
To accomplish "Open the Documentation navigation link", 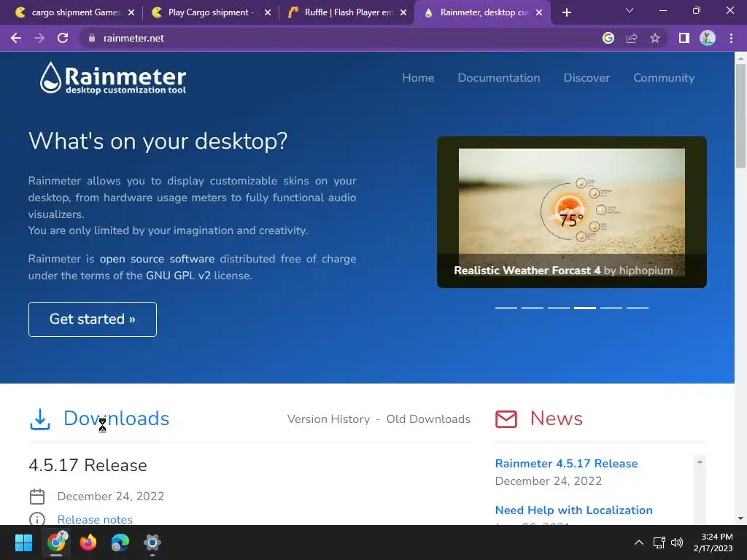I will click(499, 77).
